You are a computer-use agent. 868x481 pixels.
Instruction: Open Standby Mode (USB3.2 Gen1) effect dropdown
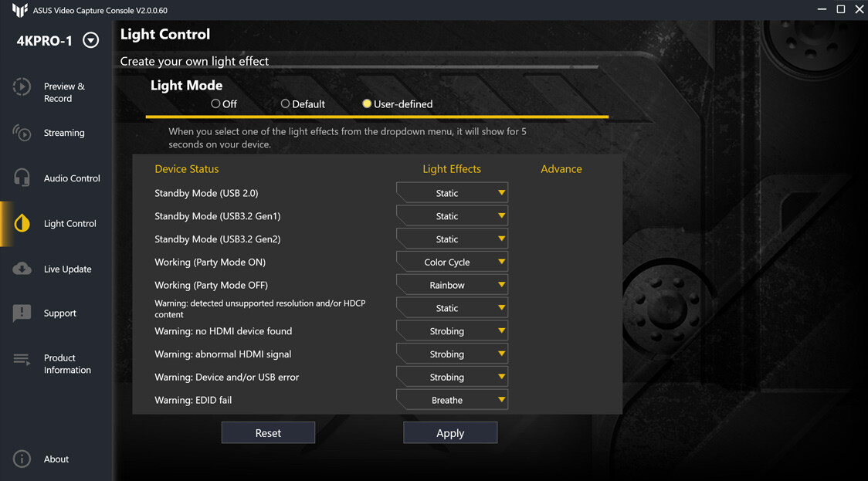click(452, 216)
